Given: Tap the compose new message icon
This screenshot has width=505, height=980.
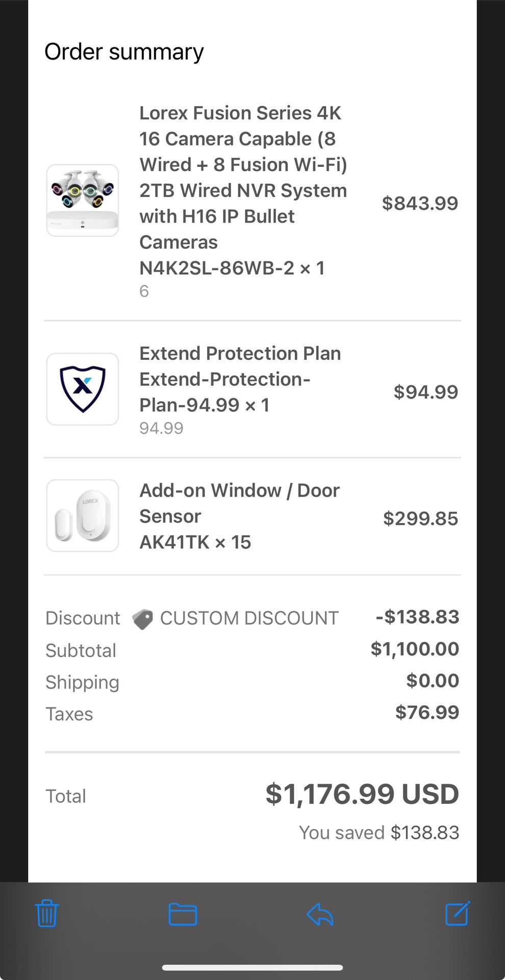Looking at the screenshot, I should click(457, 914).
